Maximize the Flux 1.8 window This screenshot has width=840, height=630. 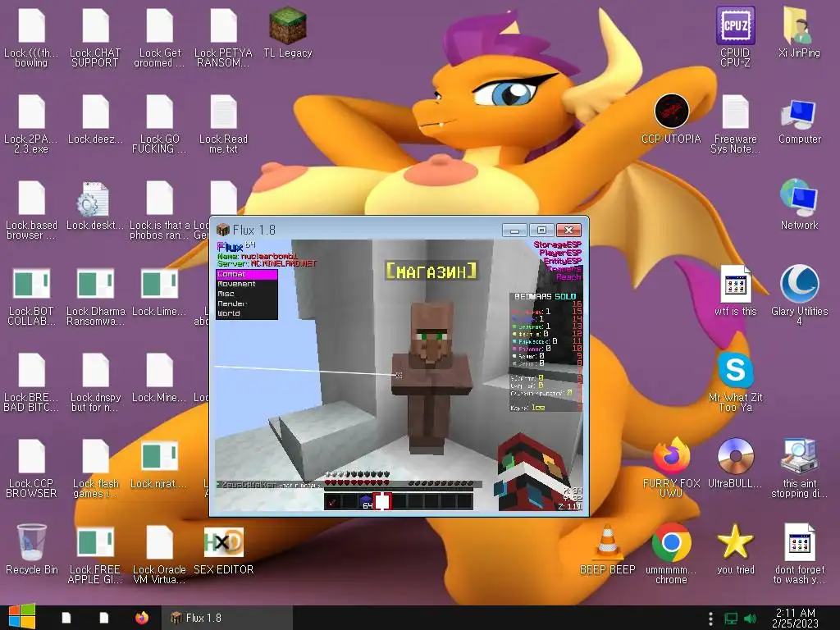click(x=541, y=231)
